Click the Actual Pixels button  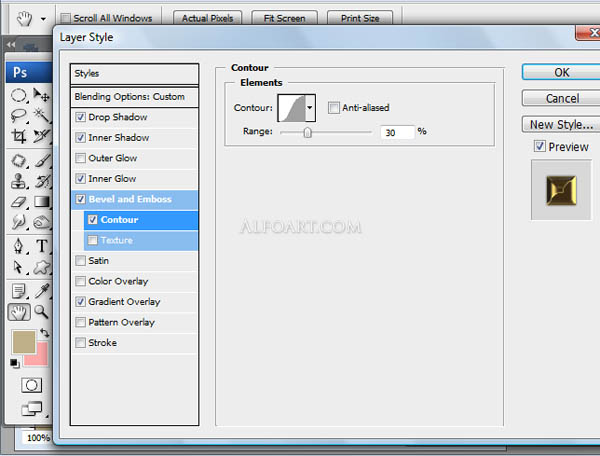[207, 18]
